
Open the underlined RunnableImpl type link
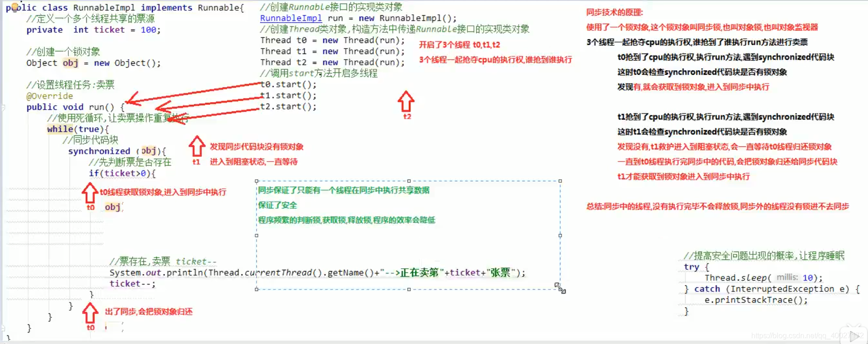[x=291, y=18]
